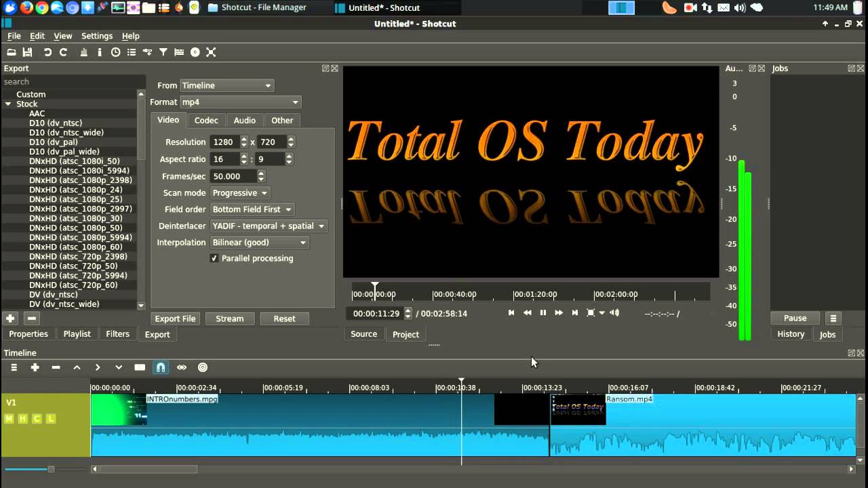The image size is (868, 488).
Task: Rewind playback in the player
Action: [x=527, y=312]
